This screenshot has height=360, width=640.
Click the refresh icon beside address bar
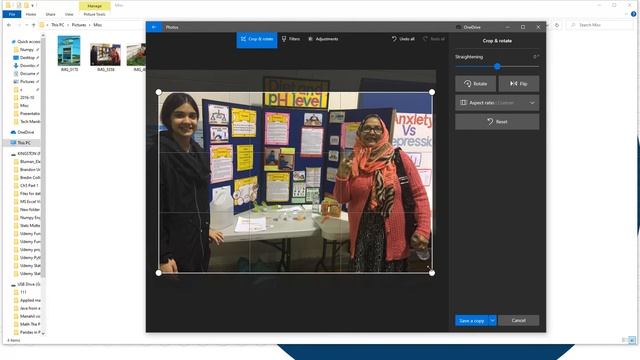point(557,25)
